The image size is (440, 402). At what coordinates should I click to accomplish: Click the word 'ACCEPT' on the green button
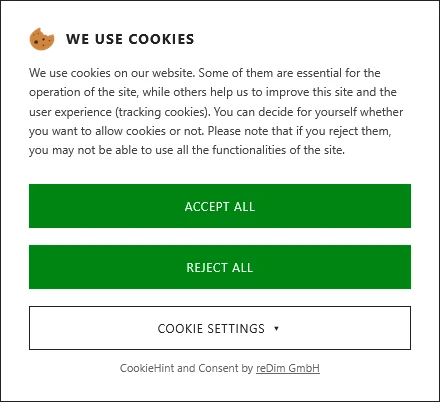[207, 207]
